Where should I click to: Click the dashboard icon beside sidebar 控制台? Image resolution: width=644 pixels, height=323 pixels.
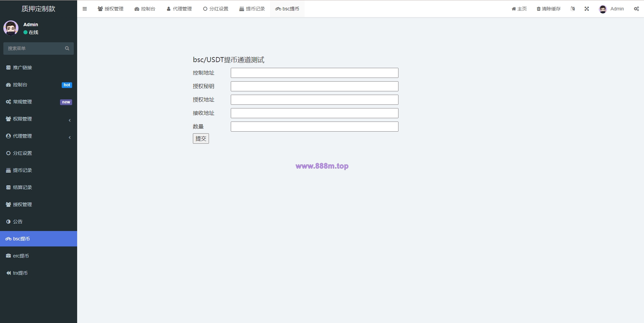click(x=8, y=85)
